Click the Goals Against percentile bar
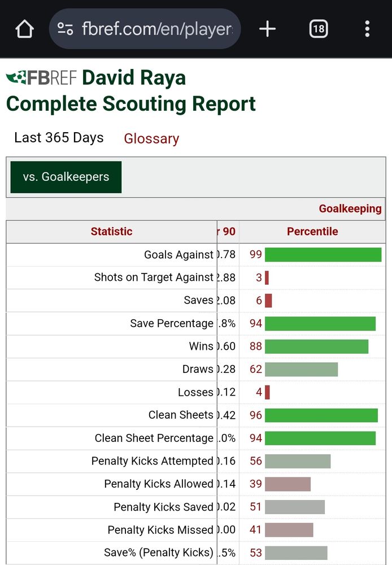Image resolution: width=392 pixels, height=565 pixels. (x=323, y=255)
